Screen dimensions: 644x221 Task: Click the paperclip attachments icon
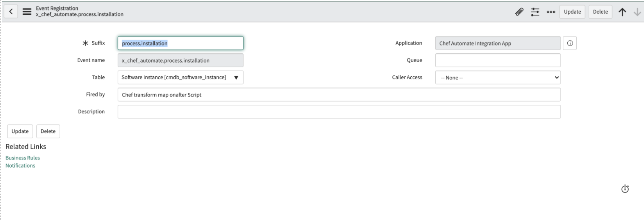pyautogui.click(x=519, y=12)
